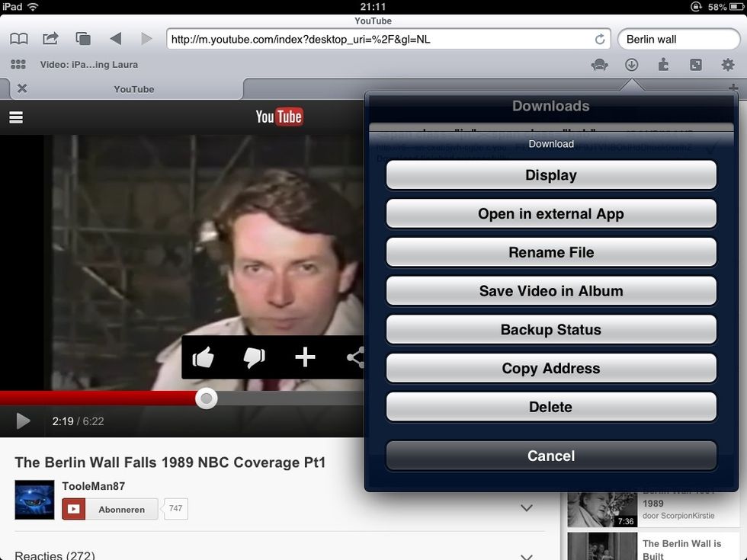Open the bookmark grid icon

click(18, 66)
